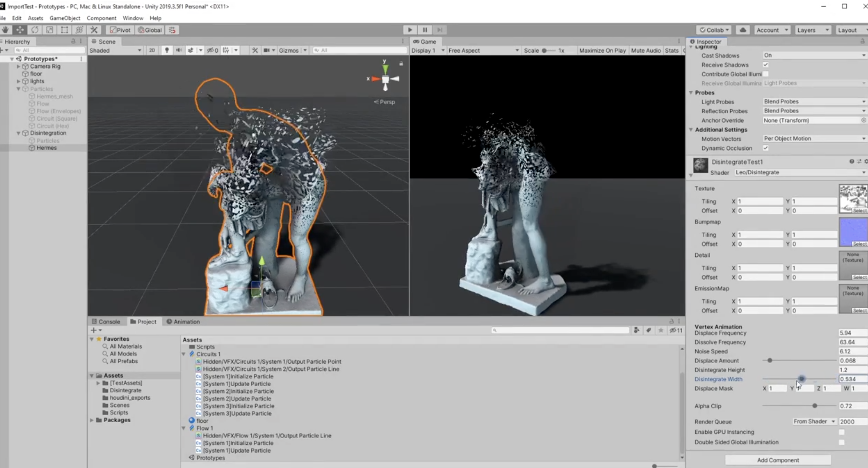Screen dimensions: 868x468
Task: Click the Alpha Clip slider handle
Action: point(814,406)
